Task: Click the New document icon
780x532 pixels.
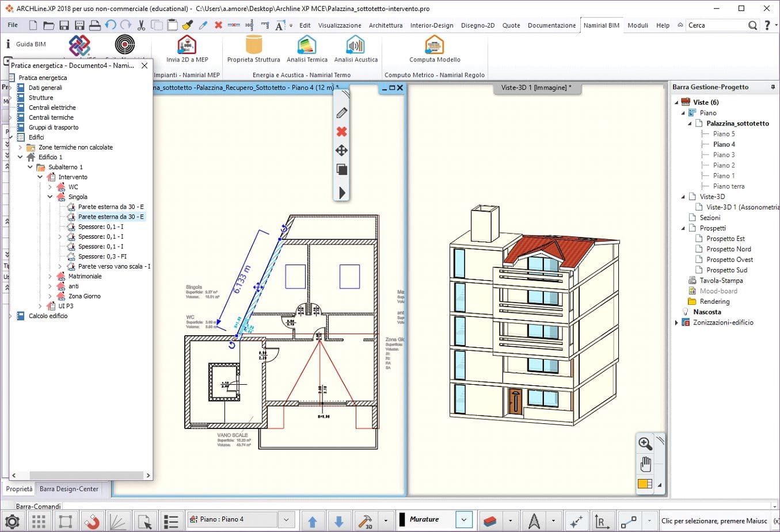Action: [33, 25]
